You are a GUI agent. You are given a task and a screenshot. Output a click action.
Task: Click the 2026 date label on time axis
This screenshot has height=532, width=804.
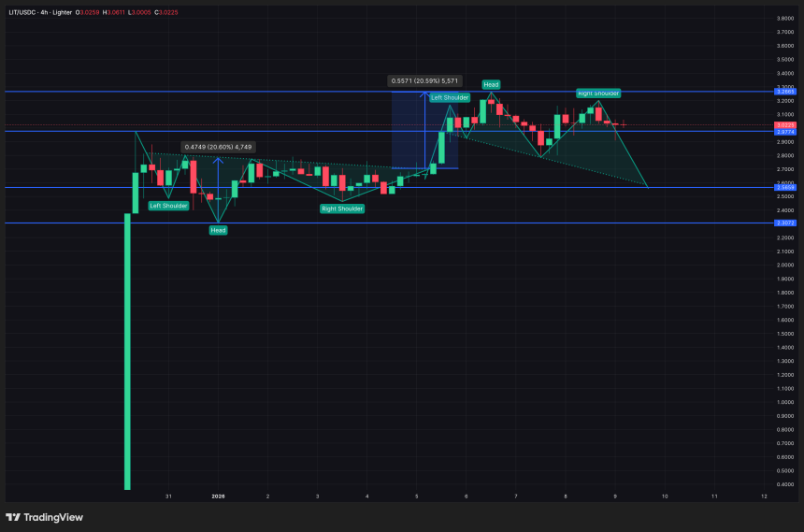click(218, 496)
